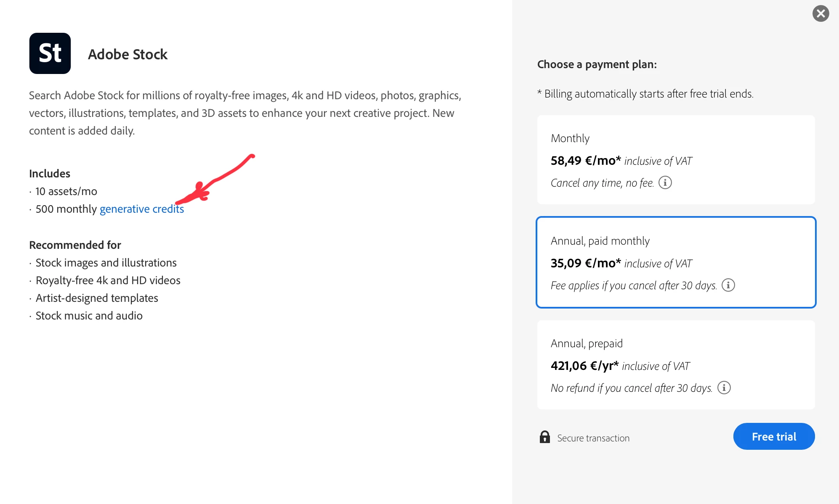Click info icon next to 'No refund' note
The height and width of the screenshot is (504, 839).
click(724, 388)
